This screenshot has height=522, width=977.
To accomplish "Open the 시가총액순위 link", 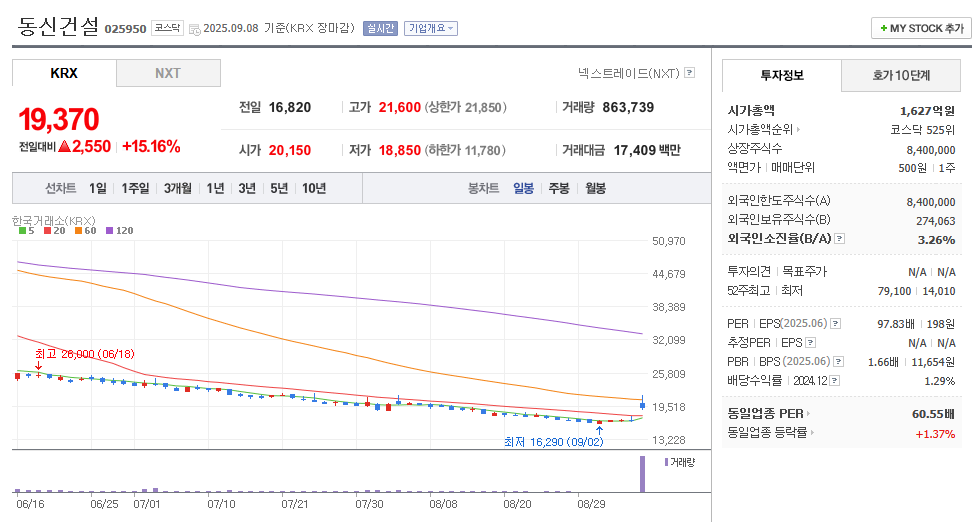I will (x=760, y=130).
